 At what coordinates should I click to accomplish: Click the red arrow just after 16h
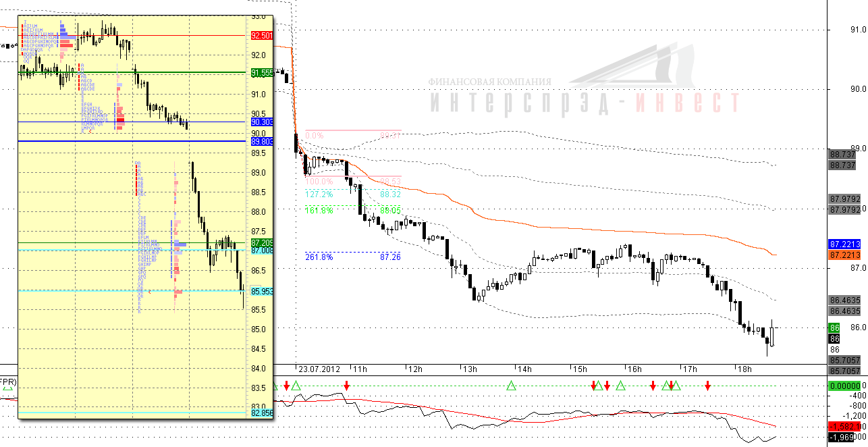point(653,386)
